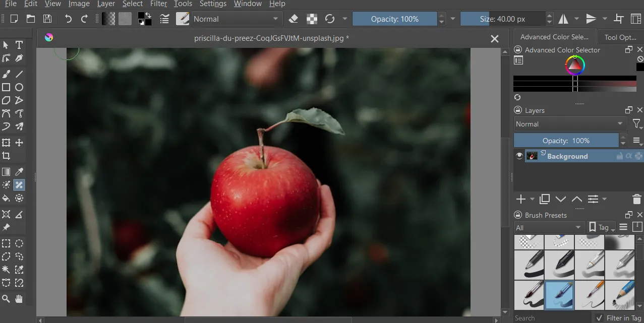The image size is (644, 323).
Task: Hide the Background layer with eye icon
Action: coord(519,156)
